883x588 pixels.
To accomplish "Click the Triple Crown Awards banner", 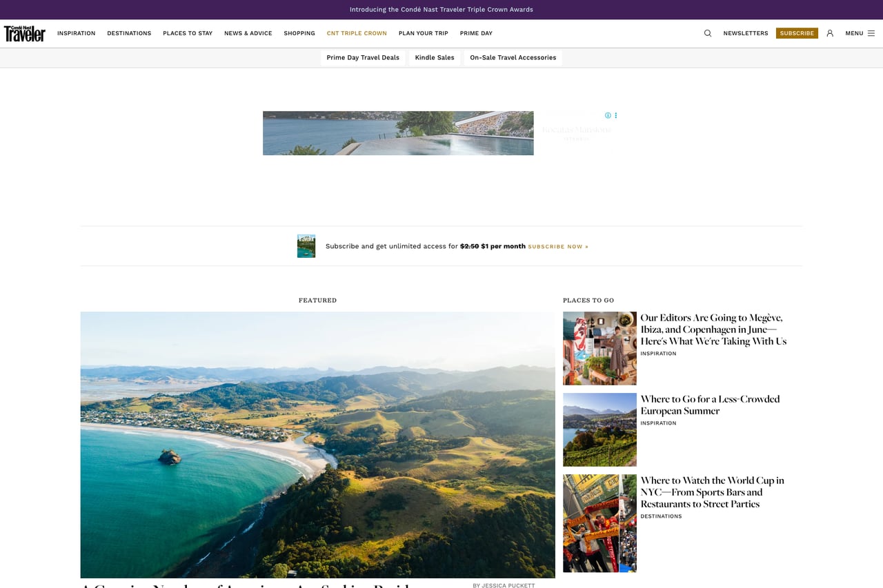I will pyautogui.click(x=441, y=10).
